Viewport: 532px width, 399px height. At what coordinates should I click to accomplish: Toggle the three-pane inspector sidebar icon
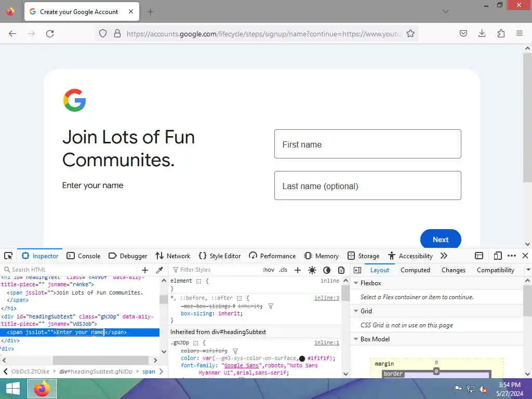(357, 270)
